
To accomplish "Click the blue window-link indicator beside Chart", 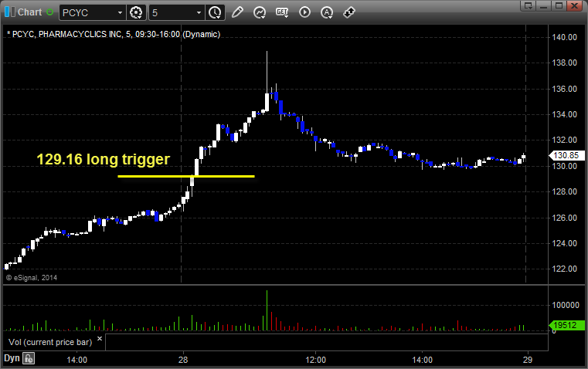I will [x=10, y=12].
